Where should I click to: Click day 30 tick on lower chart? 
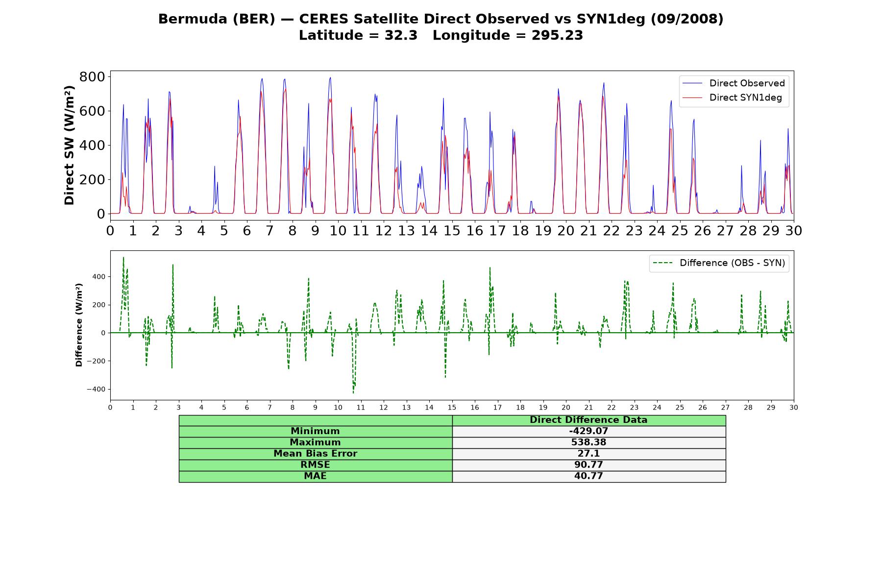pos(793,407)
